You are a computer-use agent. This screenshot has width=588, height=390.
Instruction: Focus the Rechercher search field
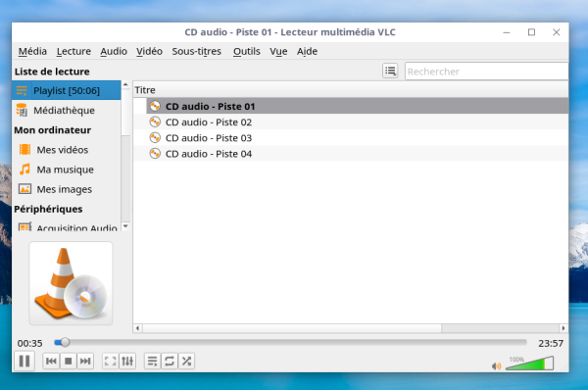click(x=486, y=72)
